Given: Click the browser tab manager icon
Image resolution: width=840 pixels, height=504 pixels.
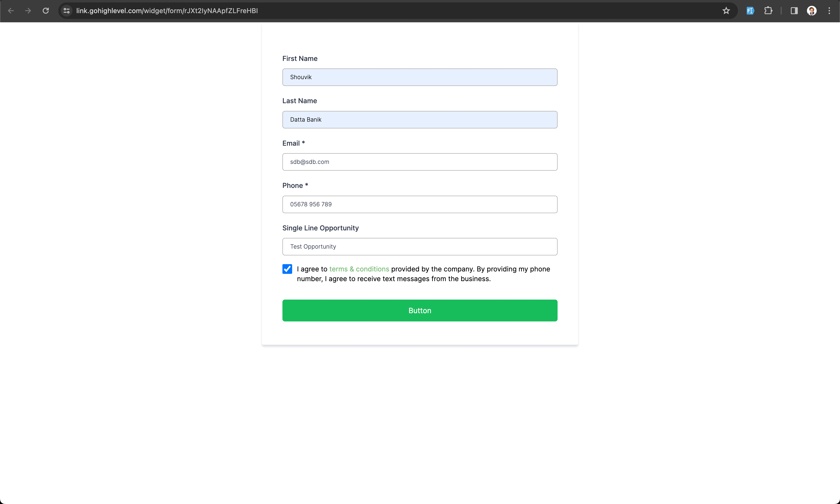Looking at the screenshot, I should pyautogui.click(x=793, y=11).
